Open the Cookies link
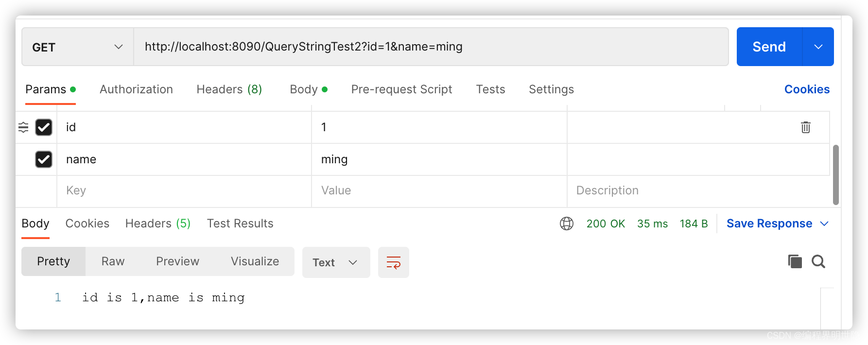 point(807,89)
